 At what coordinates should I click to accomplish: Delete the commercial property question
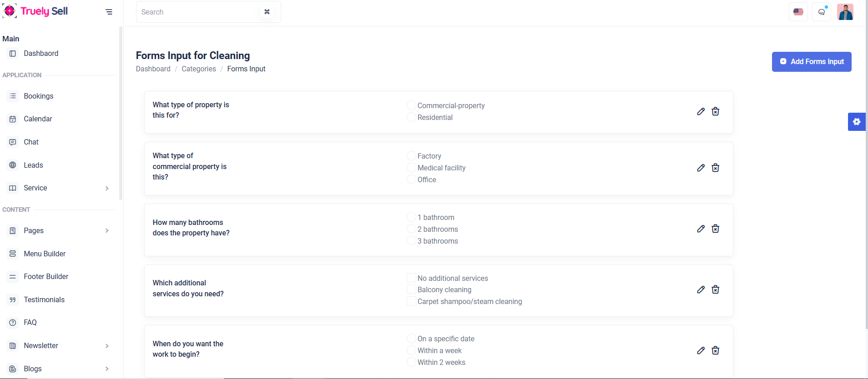tap(715, 168)
